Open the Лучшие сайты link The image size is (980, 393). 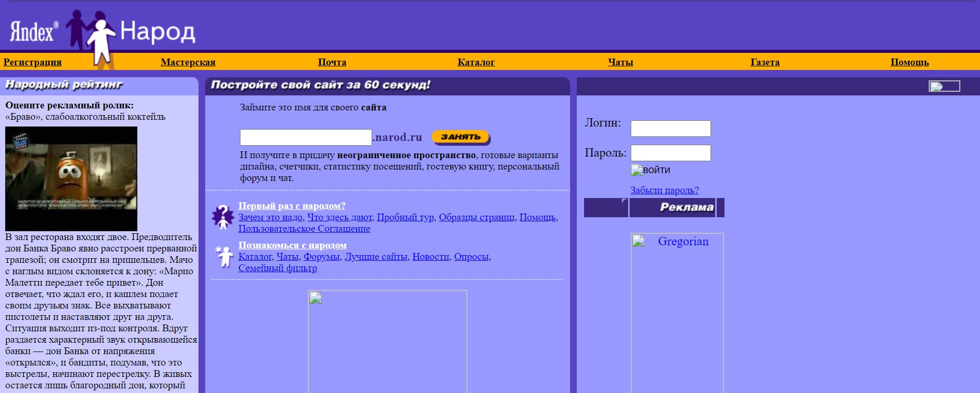tap(376, 257)
